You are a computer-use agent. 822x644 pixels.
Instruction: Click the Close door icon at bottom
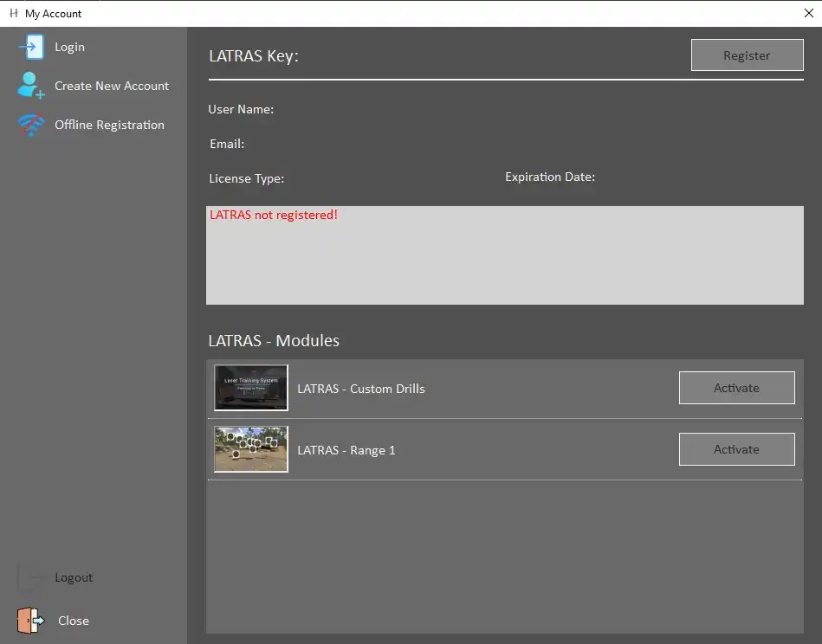[31, 621]
